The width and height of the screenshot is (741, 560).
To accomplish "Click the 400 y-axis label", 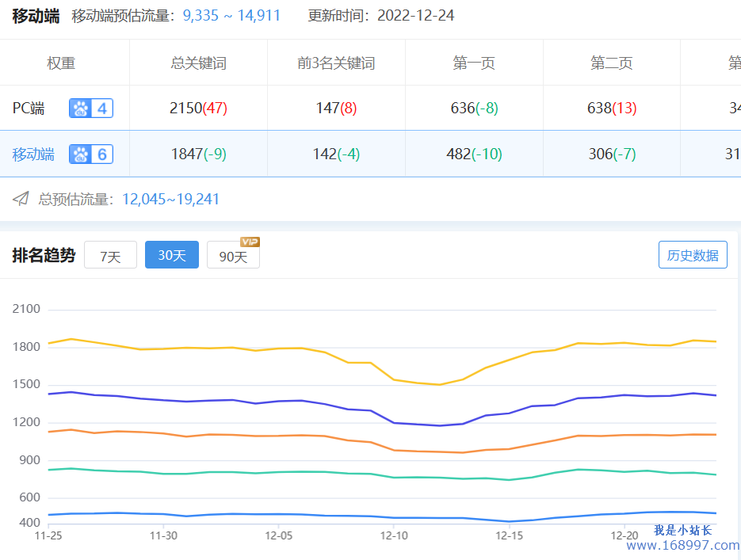I will (x=30, y=523).
